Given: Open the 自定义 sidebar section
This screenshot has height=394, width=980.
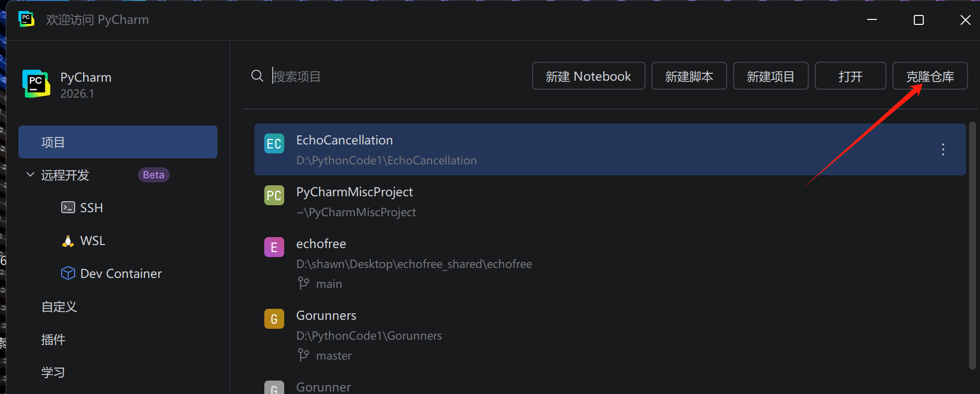Looking at the screenshot, I should tap(59, 307).
